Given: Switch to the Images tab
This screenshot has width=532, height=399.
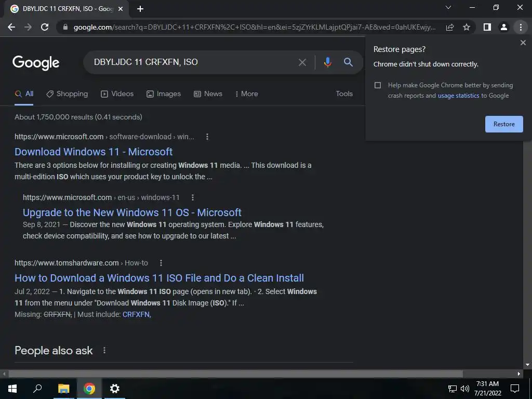Looking at the screenshot, I should tap(164, 94).
